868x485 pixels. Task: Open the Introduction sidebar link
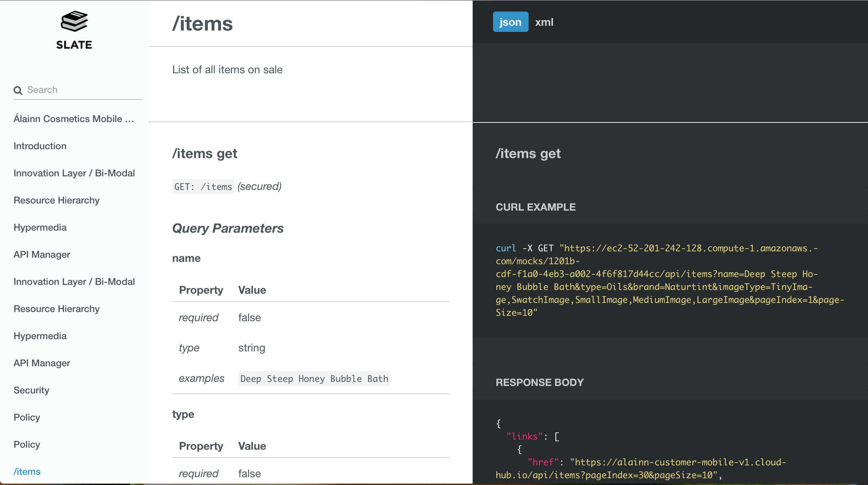point(40,146)
